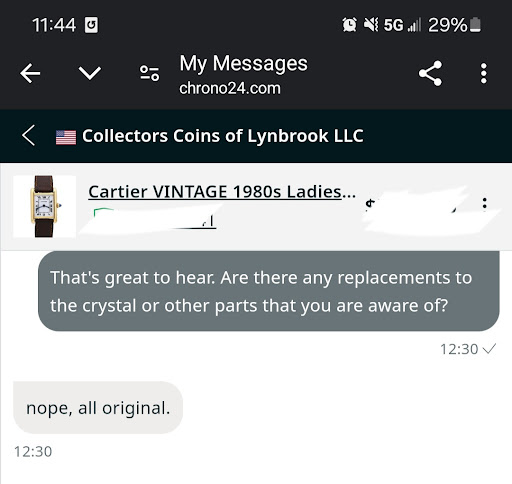Tap the sent checkmark by 12:30
Image resolution: width=512 pixels, height=484 pixels.
point(489,349)
